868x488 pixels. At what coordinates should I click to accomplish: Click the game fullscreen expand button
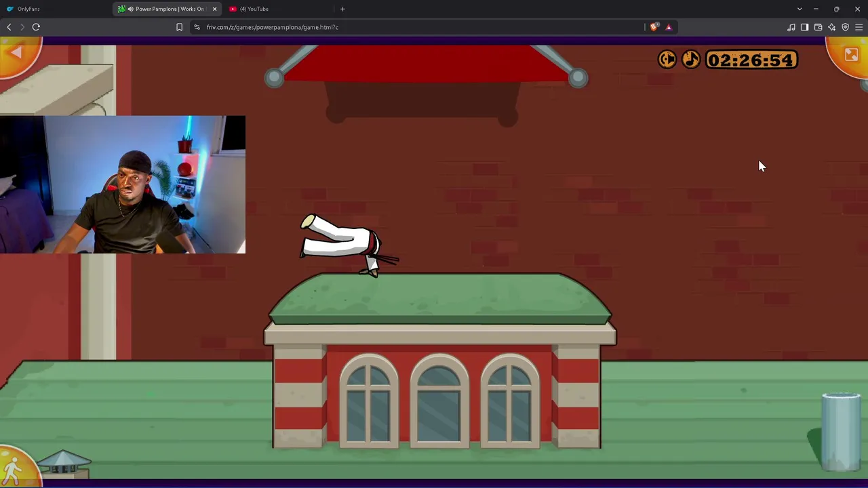[x=850, y=55]
